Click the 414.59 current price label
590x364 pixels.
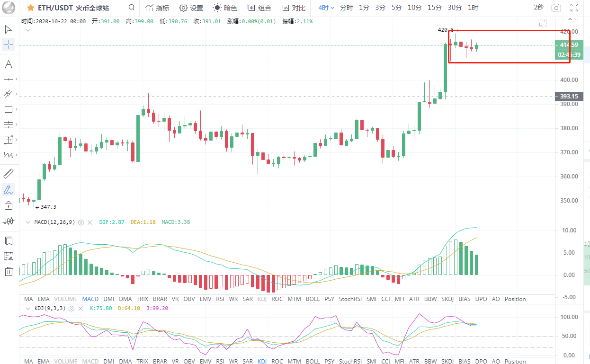(x=569, y=45)
